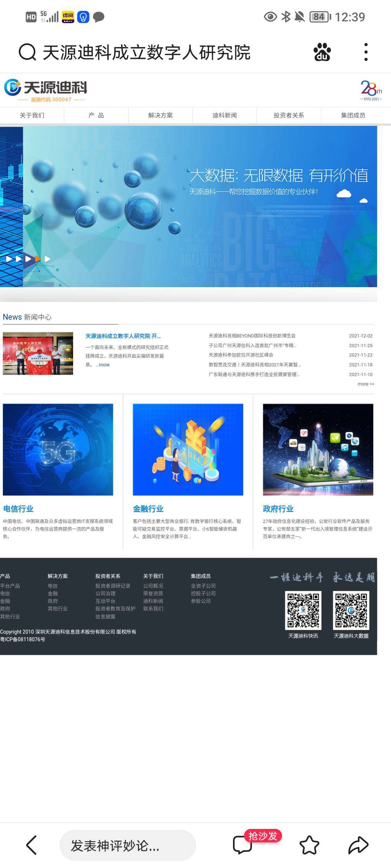Image resolution: width=391 pixels, height=868 pixels.
Task: Go back with the left arrow
Action: point(31,845)
